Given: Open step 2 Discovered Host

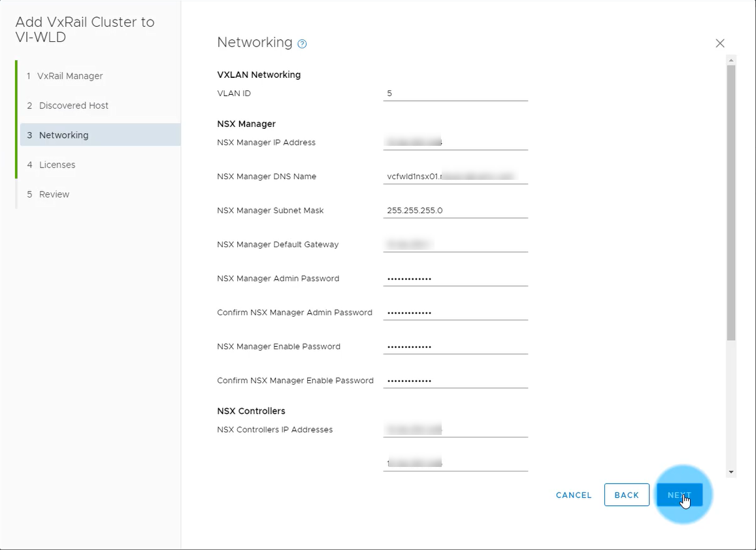Looking at the screenshot, I should (x=73, y=105).
